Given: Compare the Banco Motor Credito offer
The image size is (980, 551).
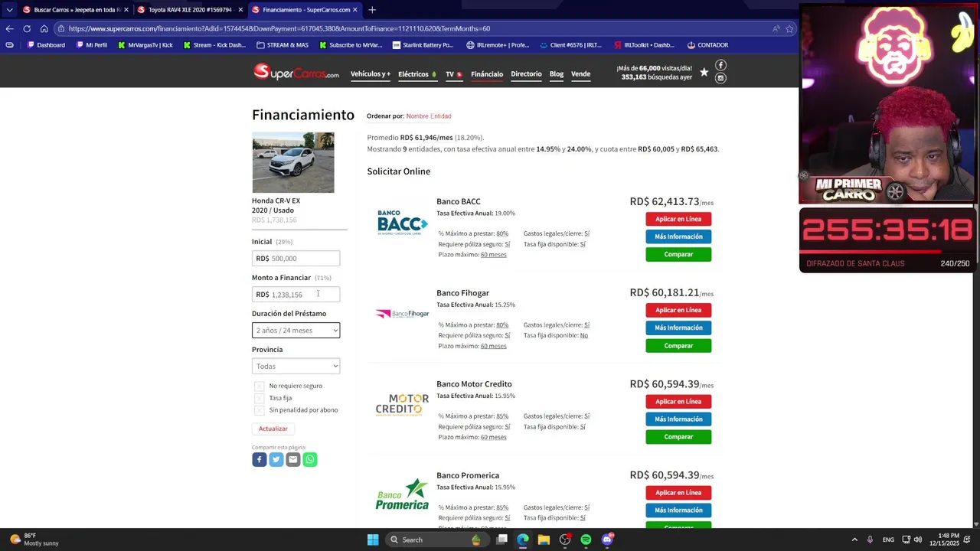Looking at the screenshot, I should [x=678, y=437].
